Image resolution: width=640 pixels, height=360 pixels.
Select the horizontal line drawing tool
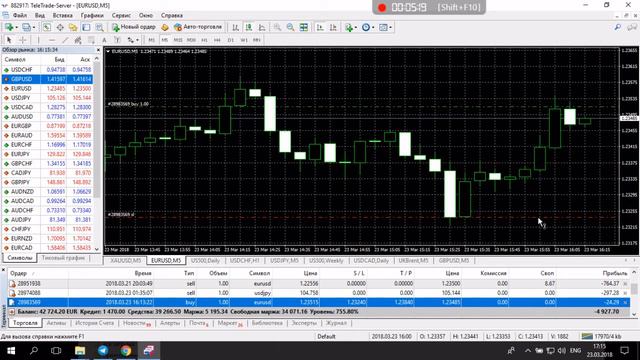click(x=52, y=40)
